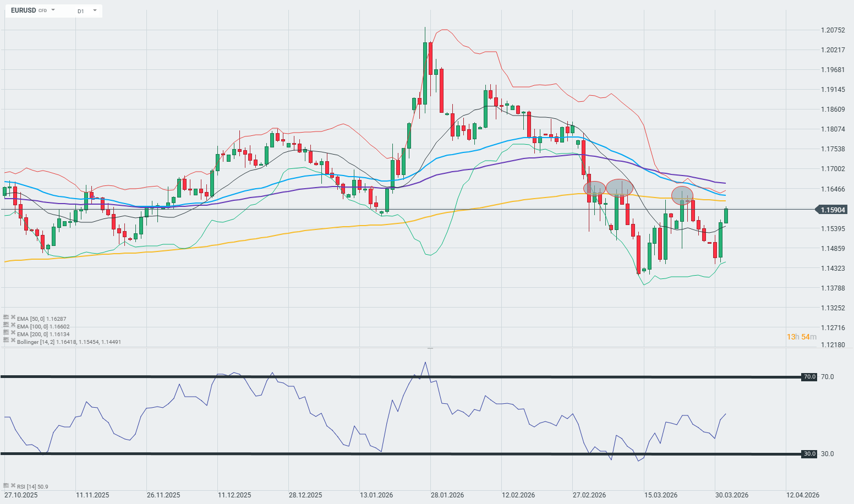Screen dimensions: 854x504
Task: Click the EURUSD symbol name
Action: pos(23,10)
